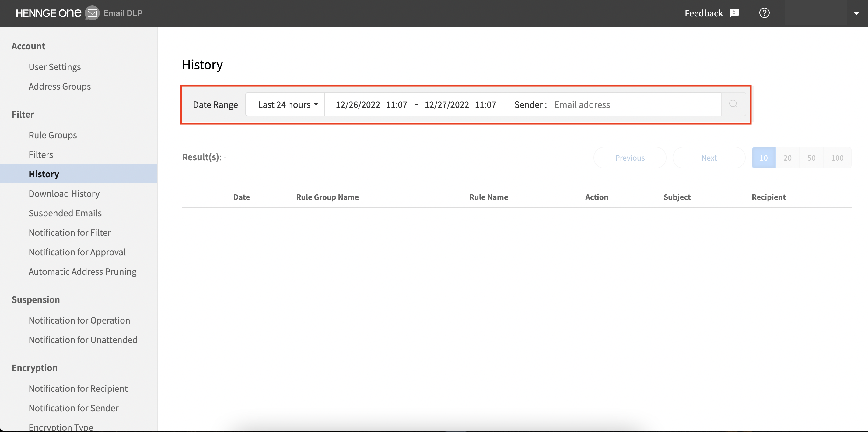Click the Next page button
This screenshot has height=432, width=868.
click(x=709, y=158)
